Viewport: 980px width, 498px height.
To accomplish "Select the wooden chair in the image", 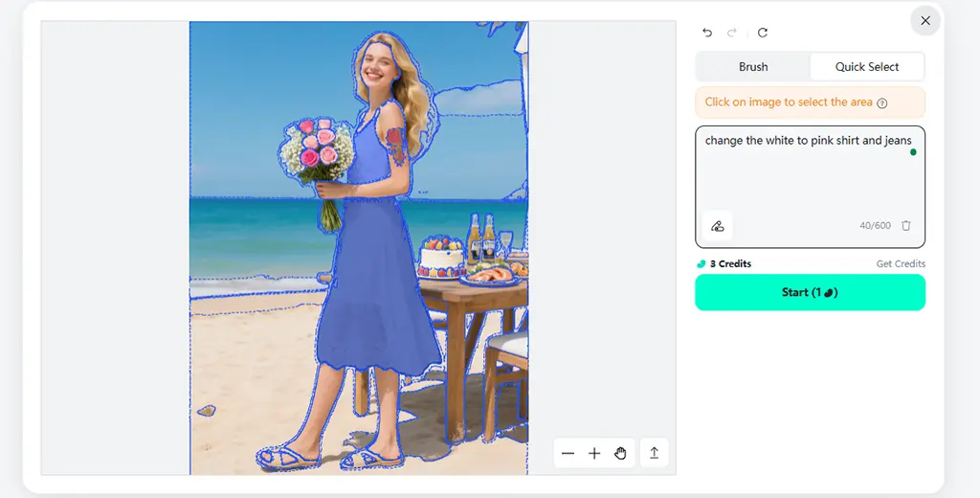I will pyautogui.click(x=506, y=381).
